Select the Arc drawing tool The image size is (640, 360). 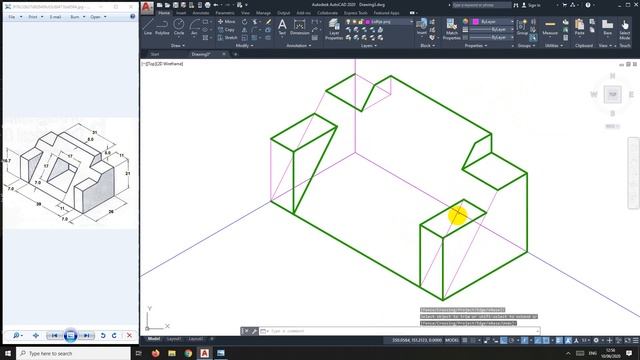coord(194,27)
